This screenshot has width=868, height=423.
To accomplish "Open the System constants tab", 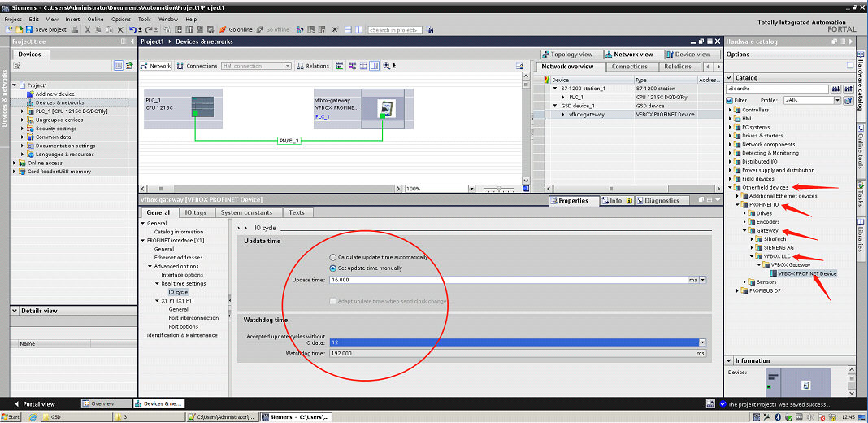I will (246, 212).
